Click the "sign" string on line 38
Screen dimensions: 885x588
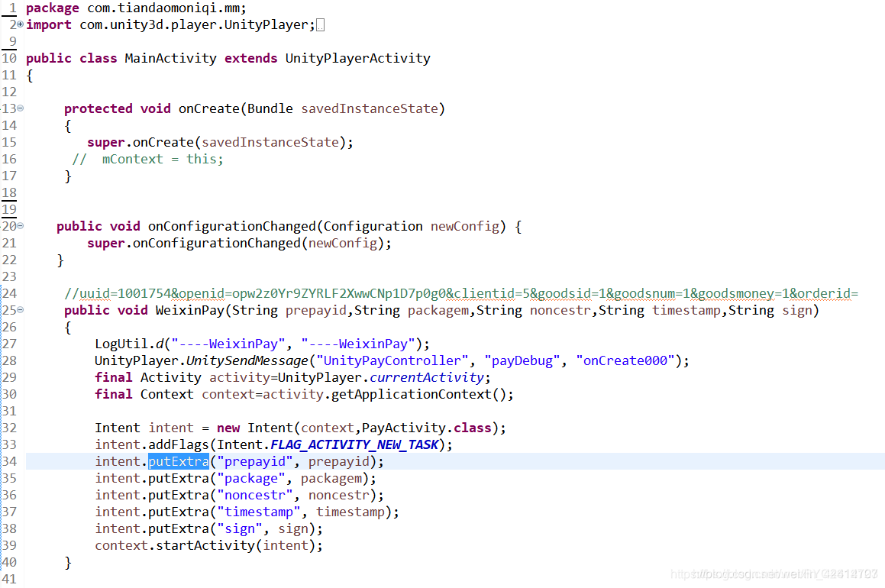tap(240, 528)
